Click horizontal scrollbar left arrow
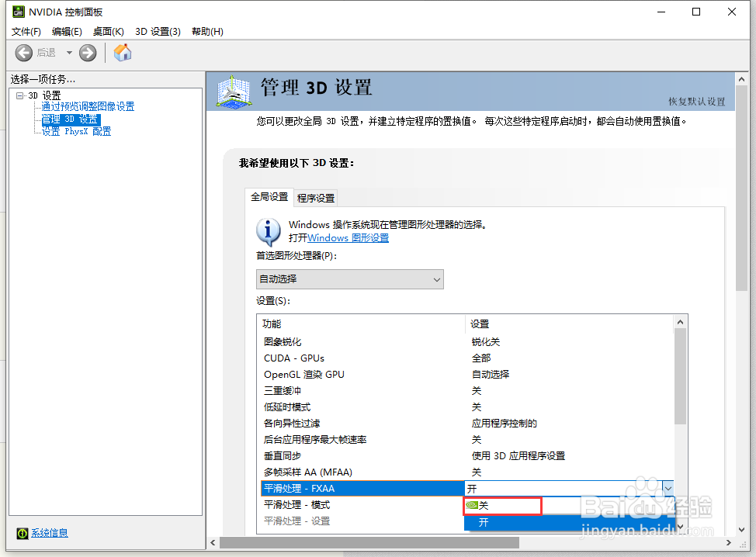 point(213,543)
